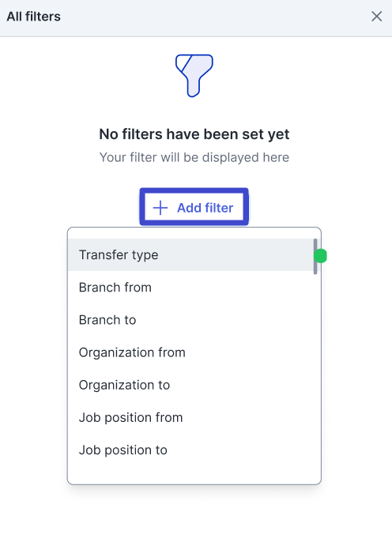Click the No filters have been set yet heading
Screen dimensions: 392x542
[194, 134]
